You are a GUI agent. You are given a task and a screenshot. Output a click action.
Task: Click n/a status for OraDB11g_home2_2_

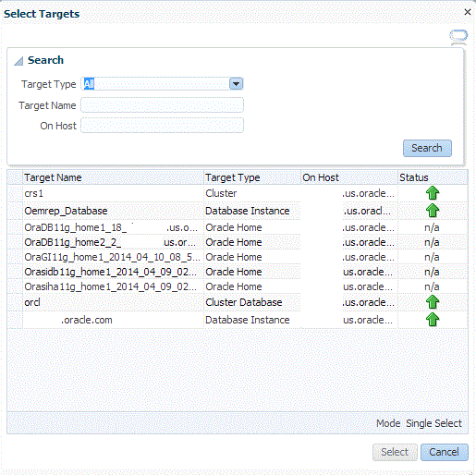point(432,242)
